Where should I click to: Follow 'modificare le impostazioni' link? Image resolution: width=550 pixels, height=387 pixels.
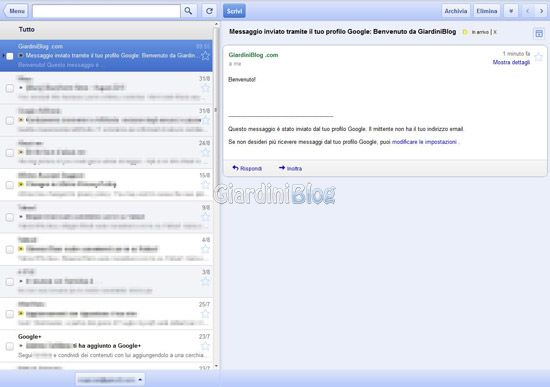coord(424,142)
